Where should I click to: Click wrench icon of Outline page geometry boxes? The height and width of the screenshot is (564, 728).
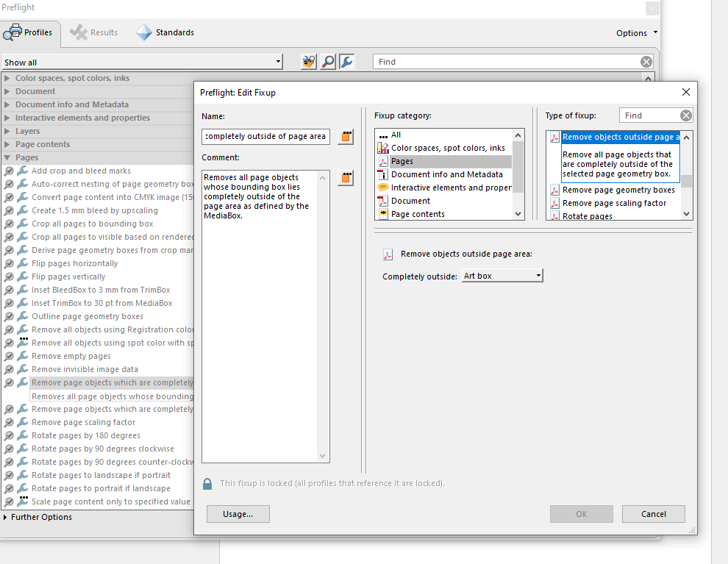pos(22,316)
